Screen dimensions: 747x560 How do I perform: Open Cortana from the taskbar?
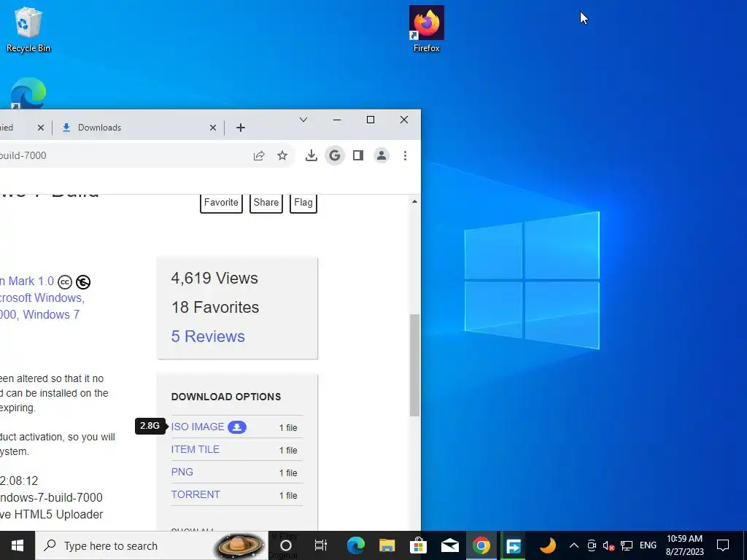tap(285, 545)
